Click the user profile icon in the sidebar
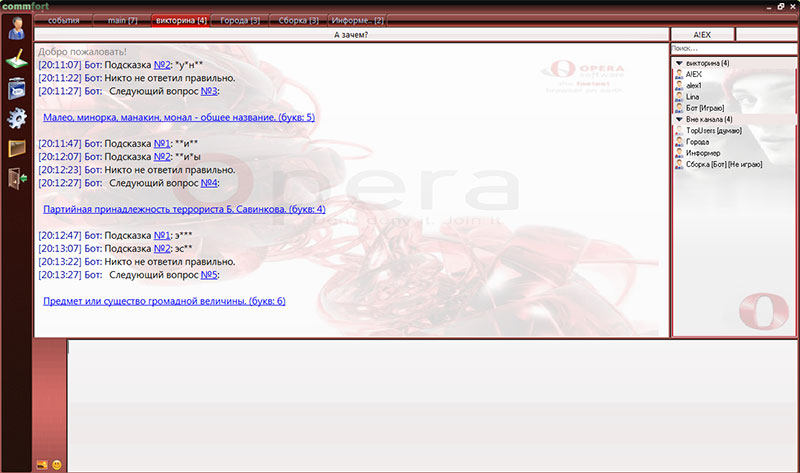 (x=16, y=27)
